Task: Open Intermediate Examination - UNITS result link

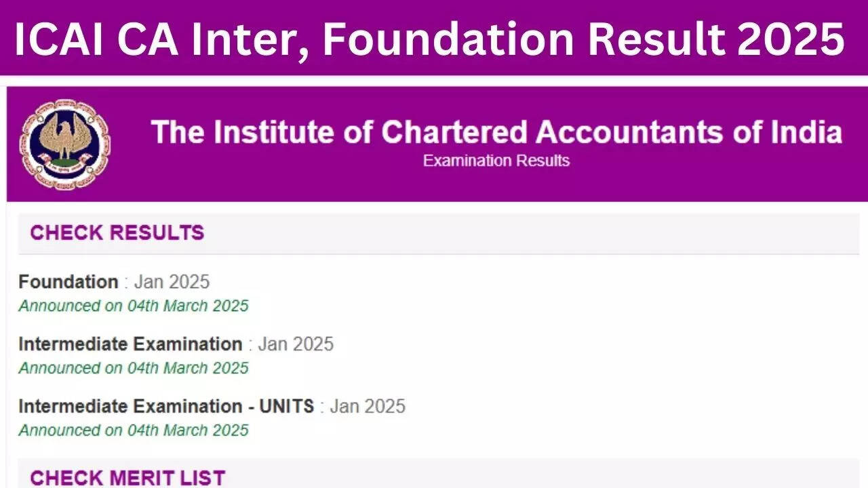Action: point(165,407)
